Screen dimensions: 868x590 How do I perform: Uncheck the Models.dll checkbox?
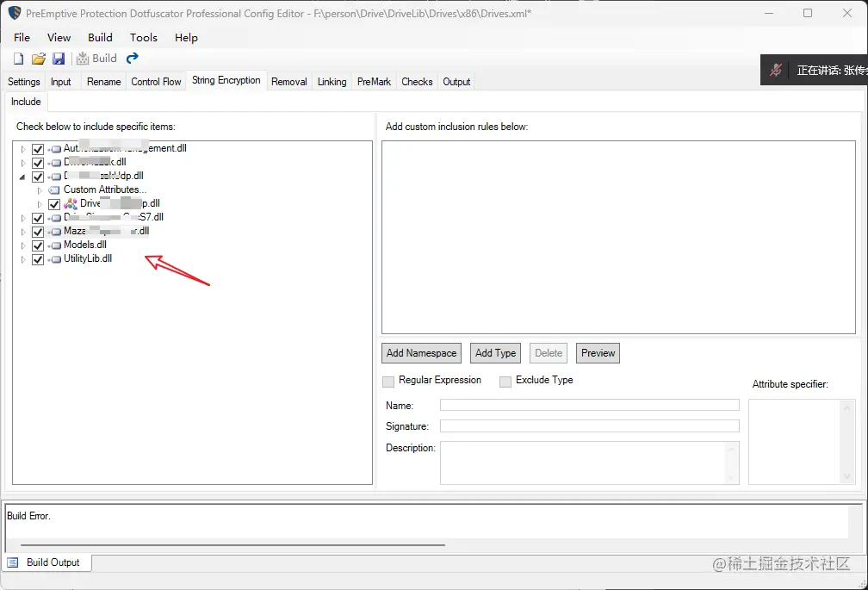click(38, 245)
